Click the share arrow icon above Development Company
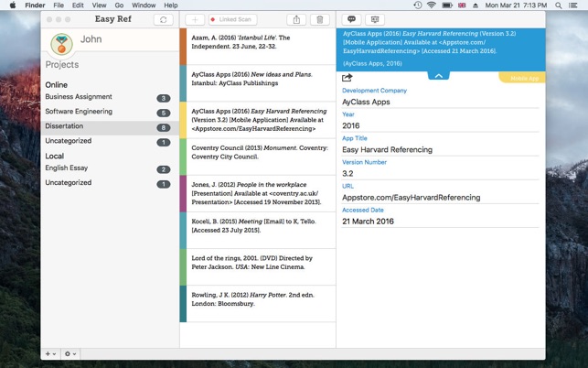The width and height of the screenshot is (588, 368). (347, 78)
